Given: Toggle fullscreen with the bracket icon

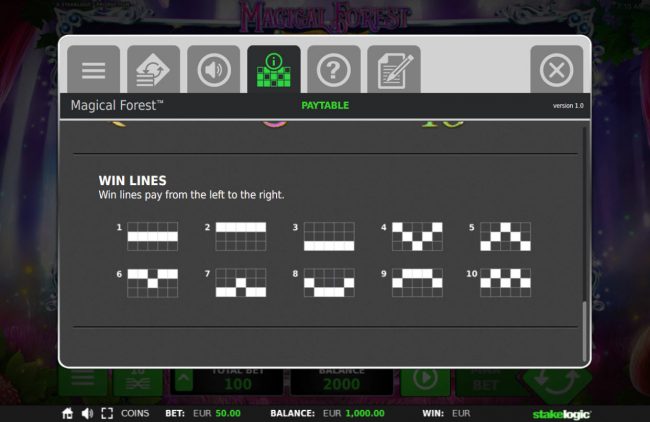Looking at the screenshot, I should tap(107, 413).
